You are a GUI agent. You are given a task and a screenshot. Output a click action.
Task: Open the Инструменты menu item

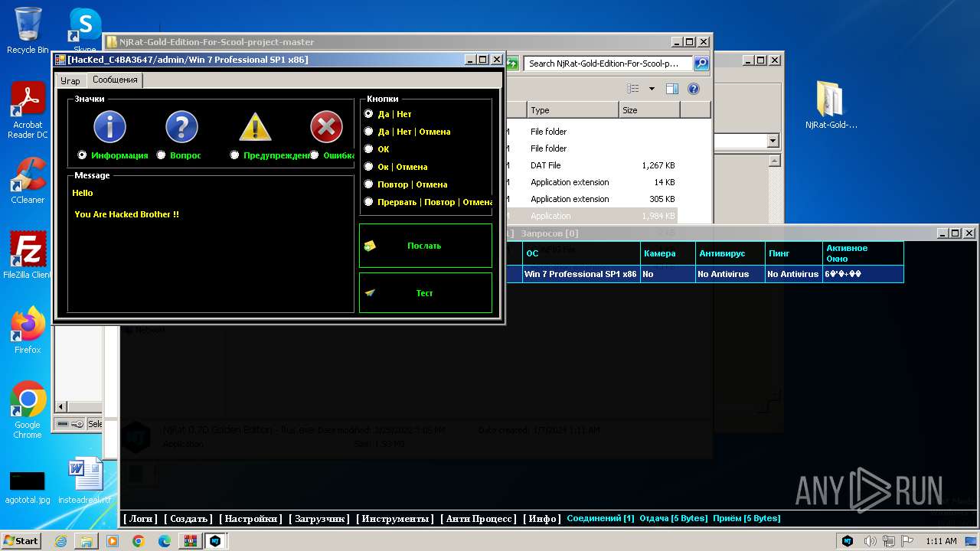coord(395,518)
